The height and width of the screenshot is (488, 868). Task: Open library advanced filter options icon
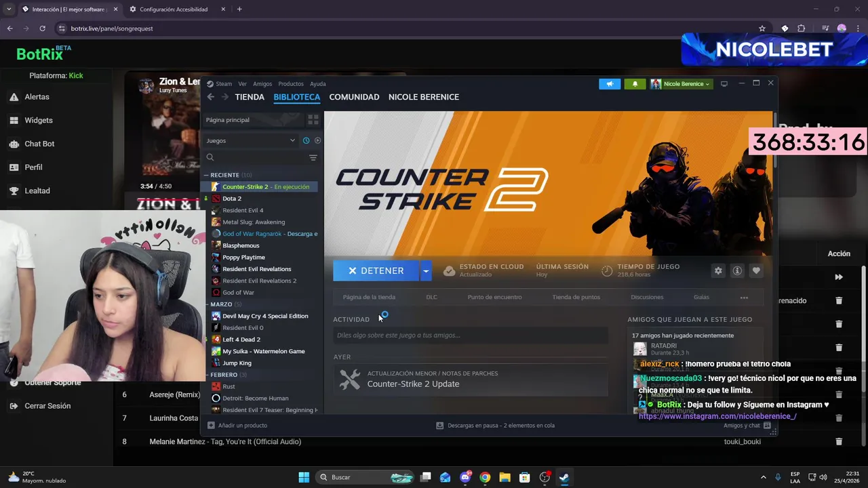[313, 157]
